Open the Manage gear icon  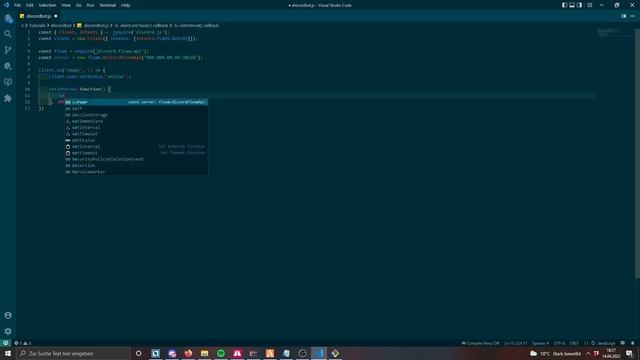(x=8, y=331)
